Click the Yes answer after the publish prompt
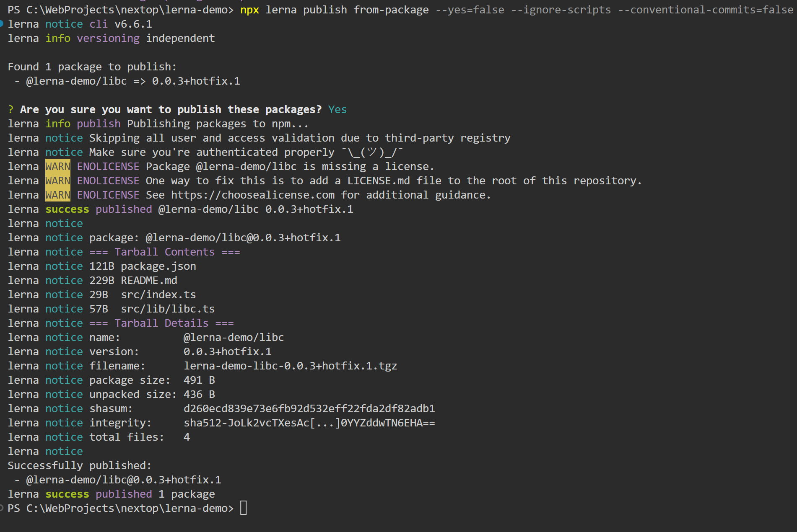Image resolution: width=797 pixels, height=532 pixels. [x=337, y=109]
